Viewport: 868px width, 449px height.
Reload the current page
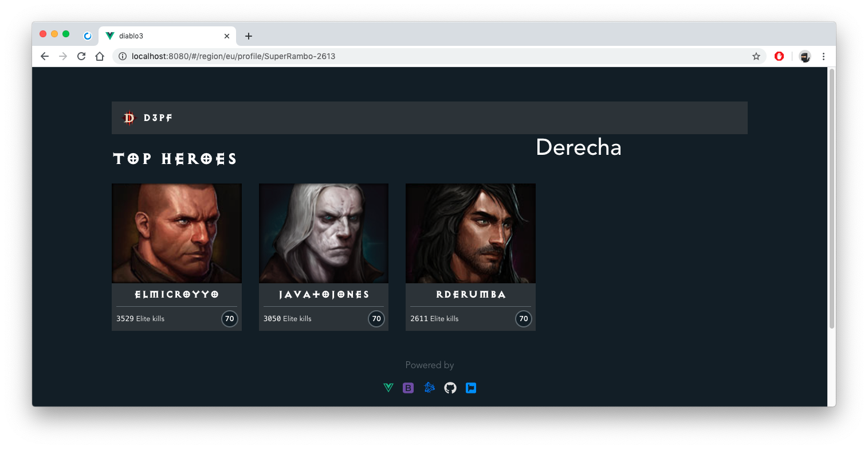(81, 56)
